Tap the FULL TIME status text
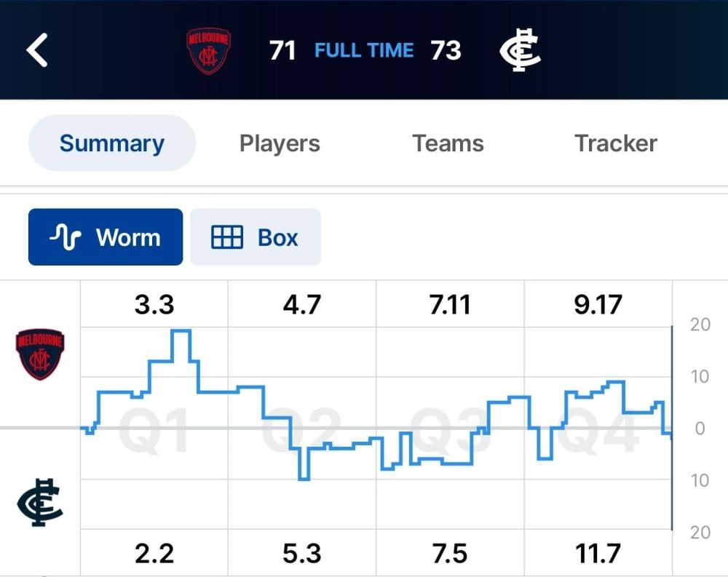728x577 pixels. 364,51
